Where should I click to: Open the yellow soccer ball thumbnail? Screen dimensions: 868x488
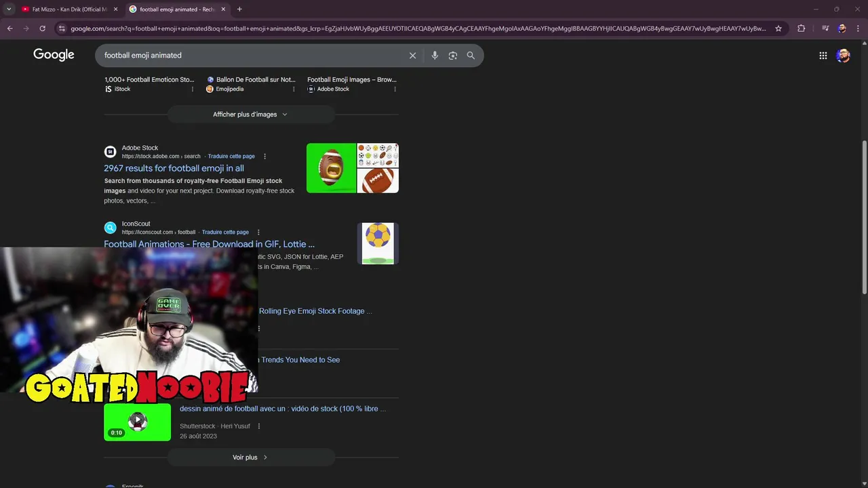tap(378, 243)
